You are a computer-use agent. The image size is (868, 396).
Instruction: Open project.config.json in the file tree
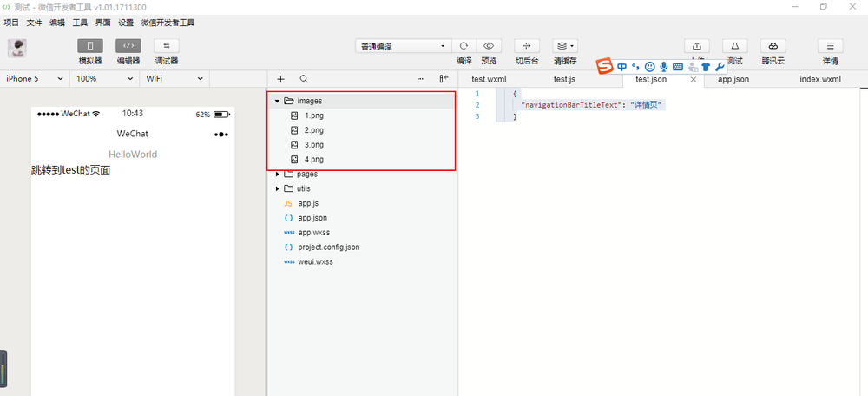point(328,247)
